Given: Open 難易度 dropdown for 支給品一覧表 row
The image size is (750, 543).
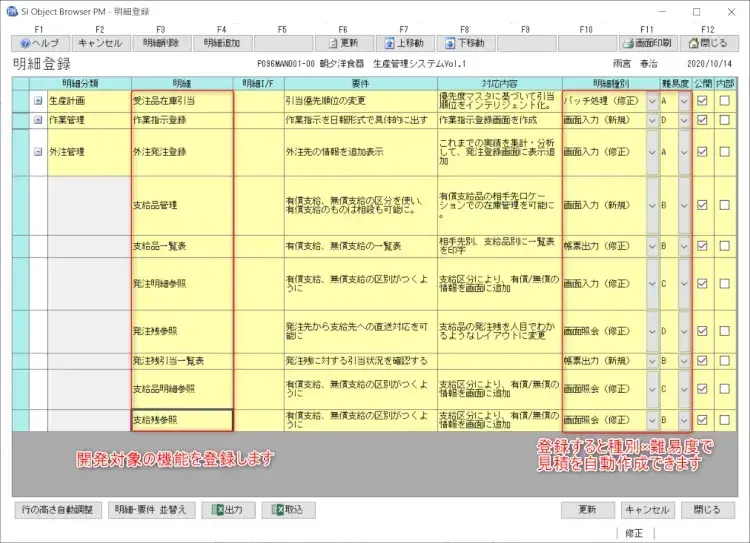Looking at the screenshot, I should 684,246.
